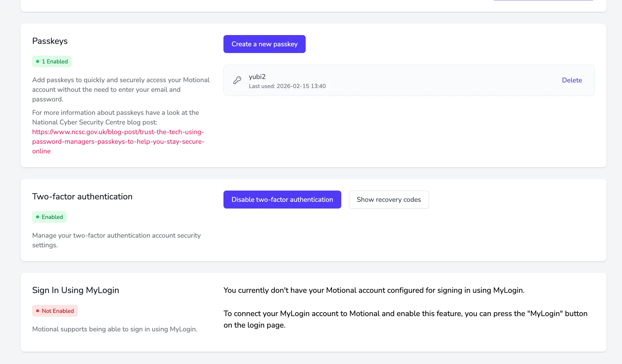Click the green dot in two-factor badge
622x364 pixels.
(x=37, y=217)
